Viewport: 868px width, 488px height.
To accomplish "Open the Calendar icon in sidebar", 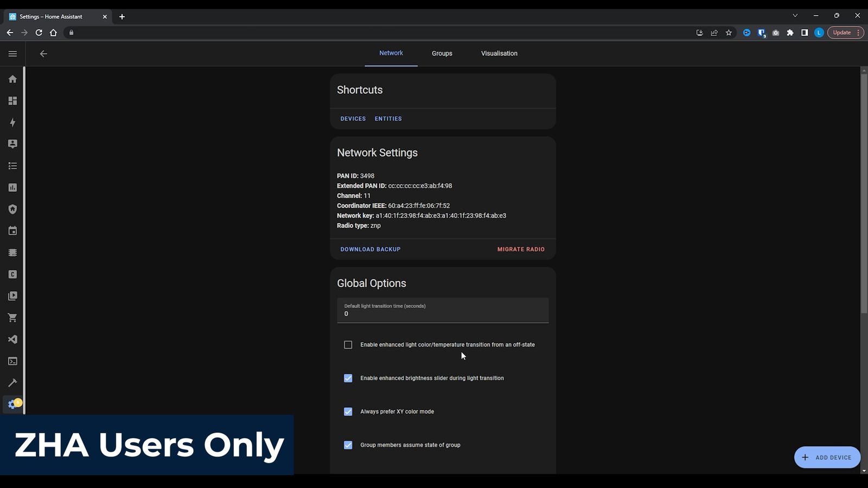I will [x=12, y=231].
